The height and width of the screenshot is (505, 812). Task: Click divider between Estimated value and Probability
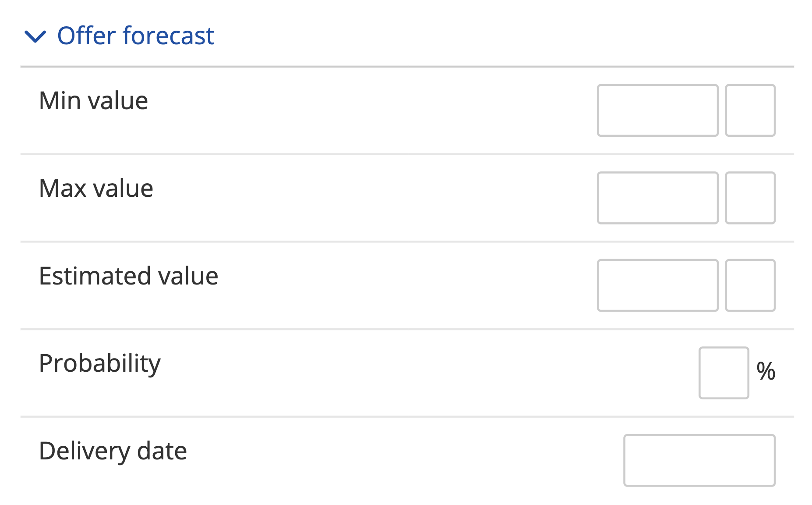pyautogui.click(x=407, y=329)
